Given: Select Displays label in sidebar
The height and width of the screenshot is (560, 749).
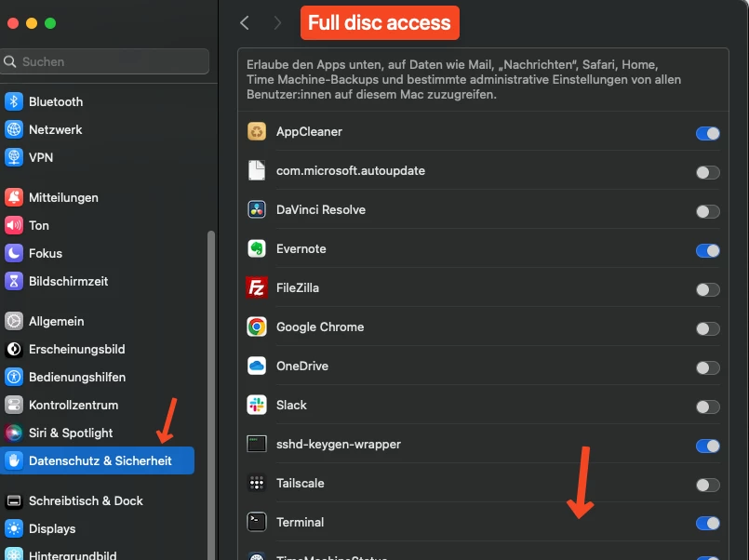Looking at the screenshot, I should point(52,529).
